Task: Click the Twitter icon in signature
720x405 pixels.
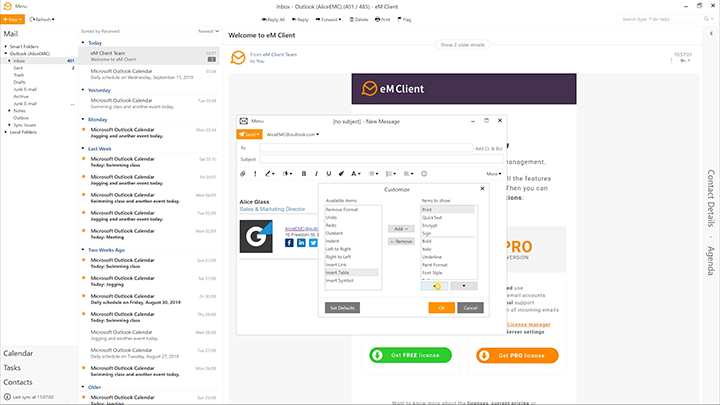Action: (x=313, y=243)
